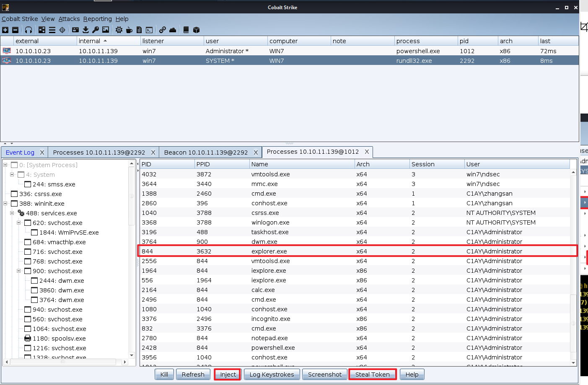The width and height of the screenshot is (588, 385).
Task: Click the chain link host file icon
Action: tap(163, 30)
